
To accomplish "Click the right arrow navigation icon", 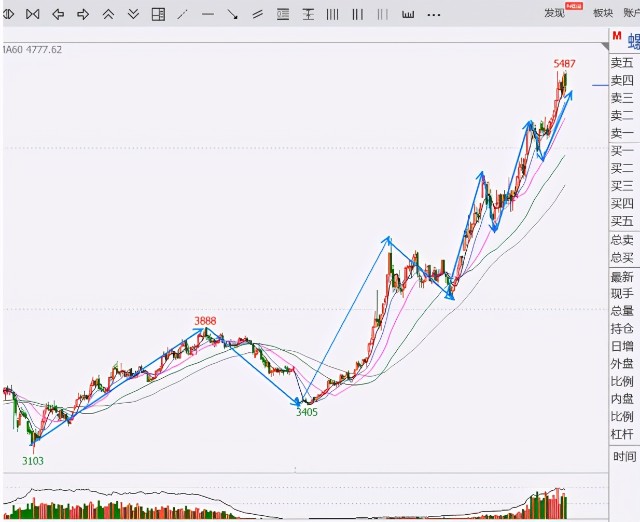I will [83, 14].
